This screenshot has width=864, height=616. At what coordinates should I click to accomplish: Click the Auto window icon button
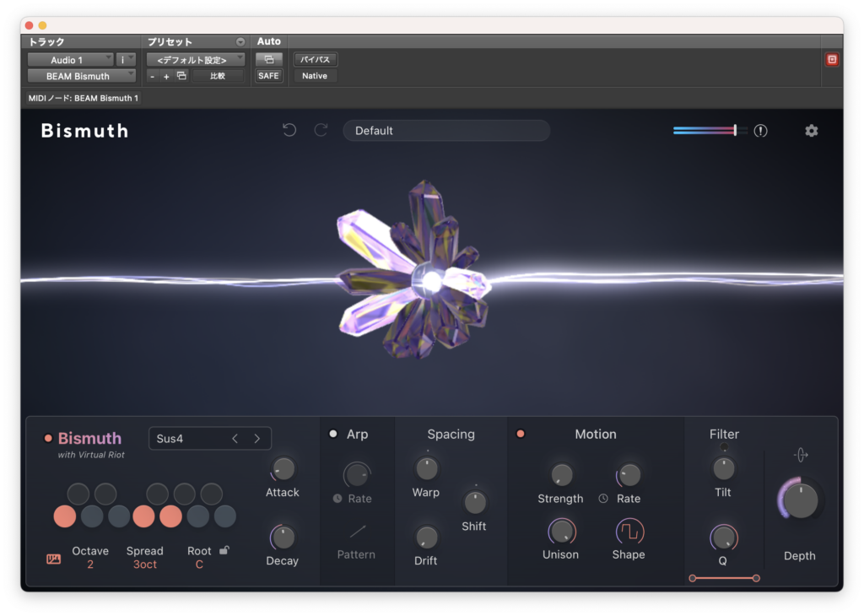pyautogui.click(x=269, y=59)
